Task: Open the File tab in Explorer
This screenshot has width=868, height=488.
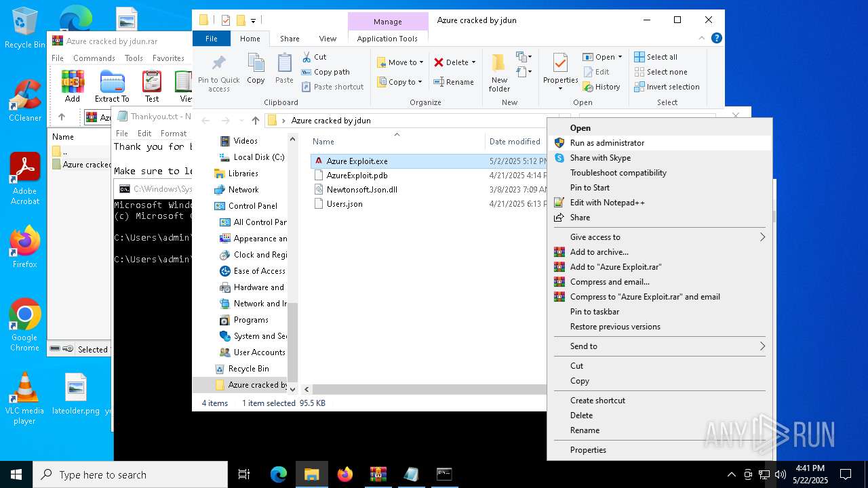Action: point(212,39)
